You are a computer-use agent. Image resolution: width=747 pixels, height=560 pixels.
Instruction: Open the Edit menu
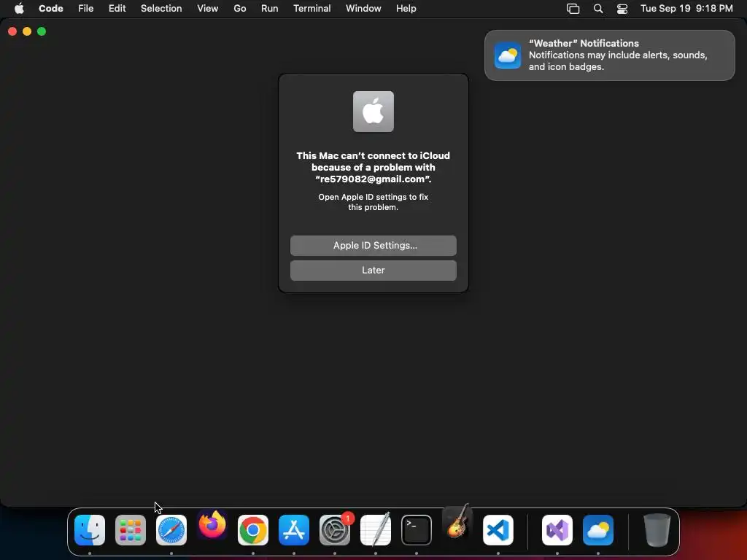(117, 8)
